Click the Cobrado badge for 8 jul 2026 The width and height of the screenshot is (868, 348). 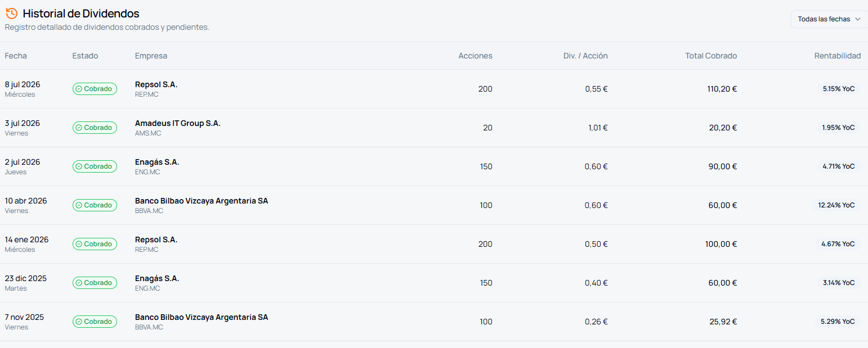[x=95, y=89]
